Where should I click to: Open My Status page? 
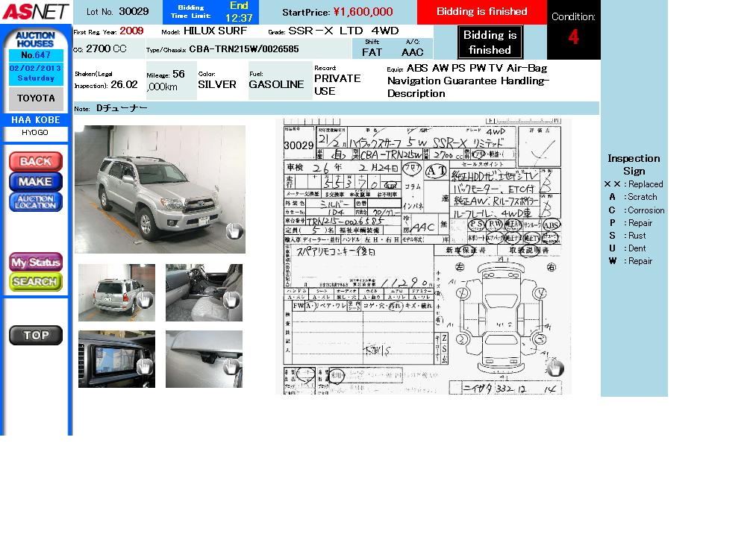(35, 262)
